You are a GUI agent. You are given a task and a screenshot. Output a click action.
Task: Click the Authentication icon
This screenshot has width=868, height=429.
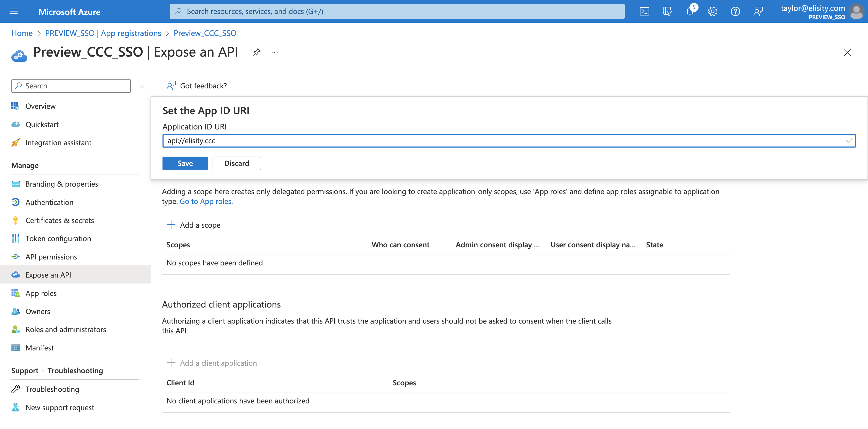tap(16, 202)
